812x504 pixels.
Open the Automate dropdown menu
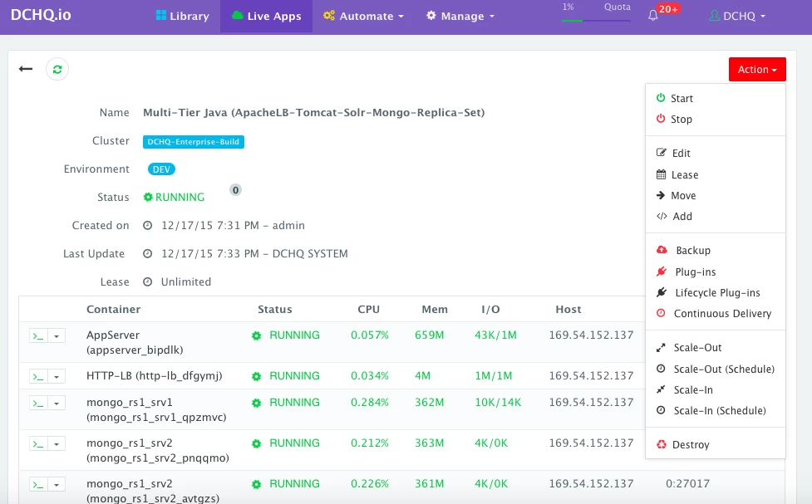(363, 16)
